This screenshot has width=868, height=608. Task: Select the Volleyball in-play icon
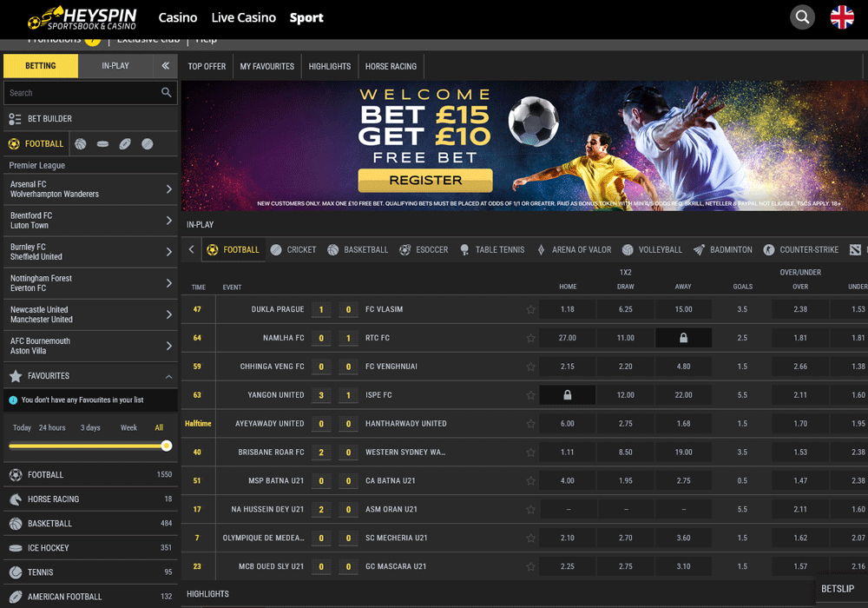tap(628, 250)
